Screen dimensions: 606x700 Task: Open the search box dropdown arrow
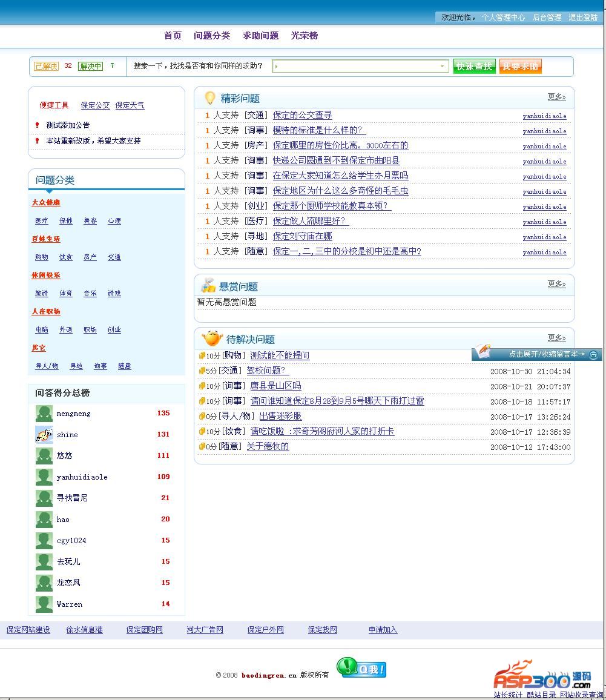[x=442, y=66]
